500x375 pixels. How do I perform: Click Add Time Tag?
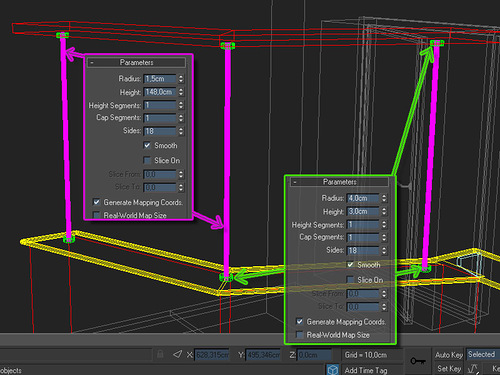coord(366,370)
